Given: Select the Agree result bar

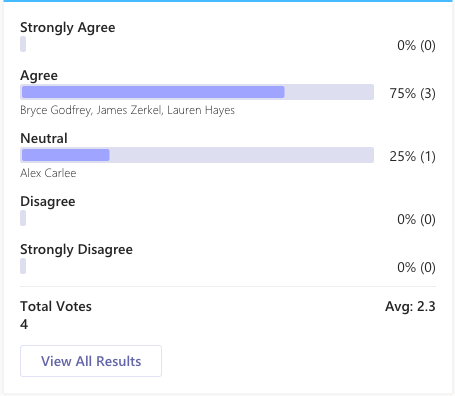Looking at the screenshot, I should 197,92.
